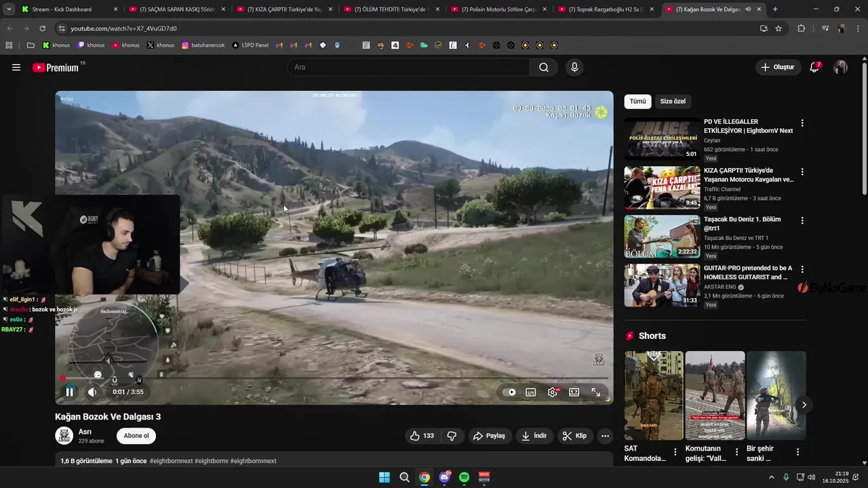The image size is (868, 488).
Task: Click the #eightbornv hashtag
Action: pos(212,461)
